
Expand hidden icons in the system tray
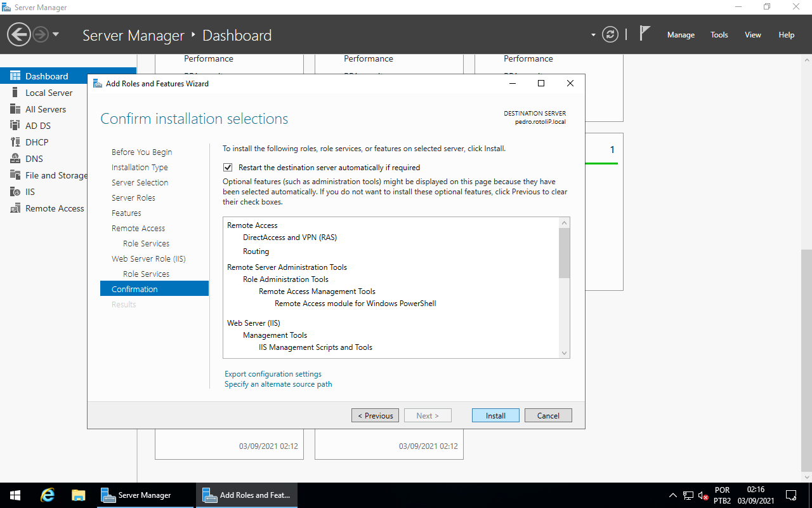672,495
